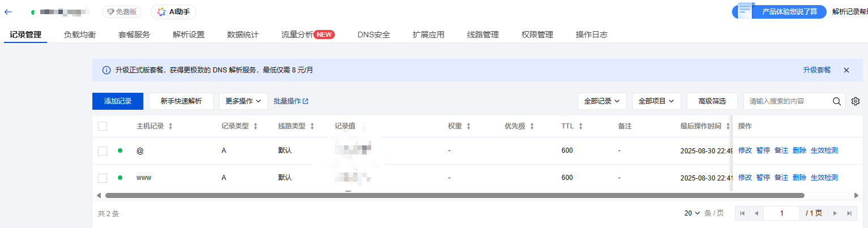Image resolution: width=868 pixels, height=228 pixels.
Task: Click 暂停 for the www record
Action: [763, 178]
